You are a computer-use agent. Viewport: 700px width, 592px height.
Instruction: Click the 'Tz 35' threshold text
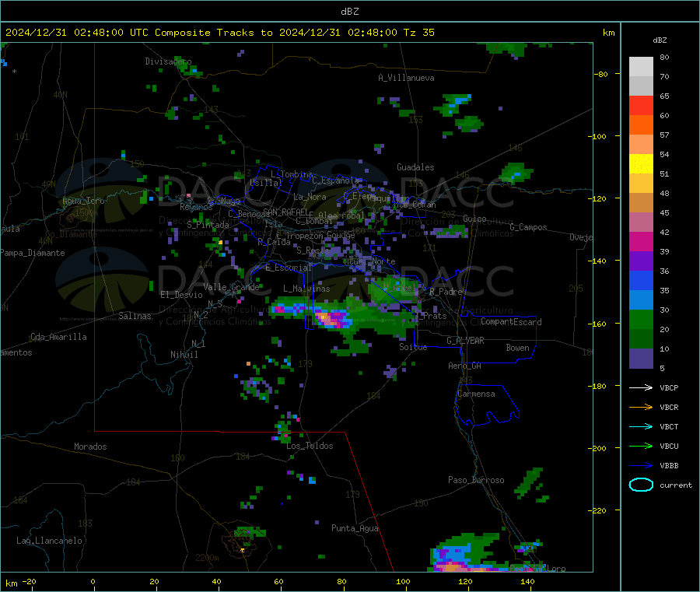point(418,33)
